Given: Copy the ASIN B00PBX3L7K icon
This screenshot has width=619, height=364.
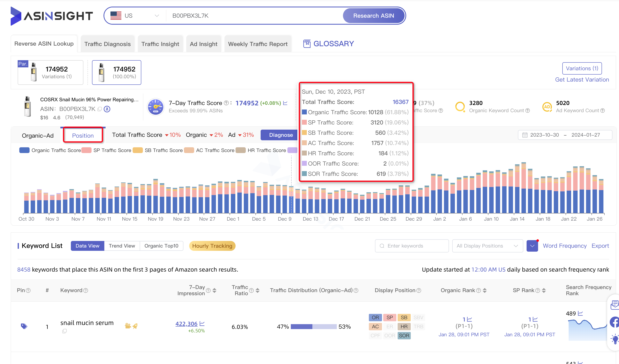Looking at the screenshot, I should [99, 109].
